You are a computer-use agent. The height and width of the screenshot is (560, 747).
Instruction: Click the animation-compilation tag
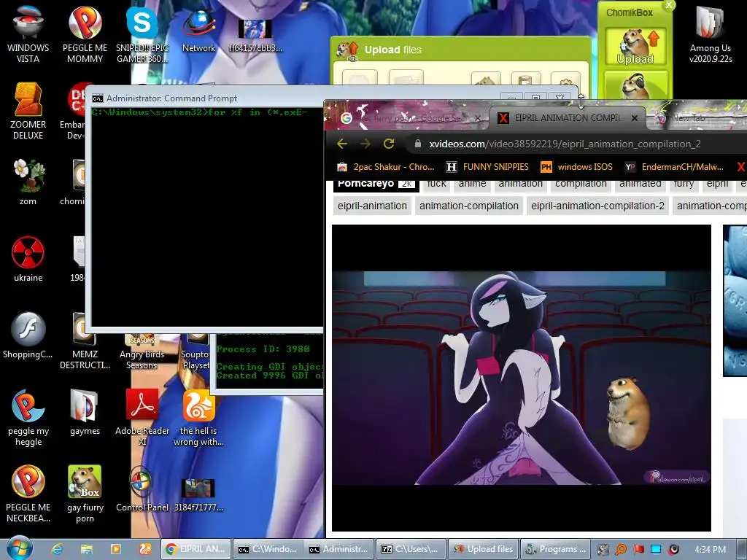(x=469, y=206)
